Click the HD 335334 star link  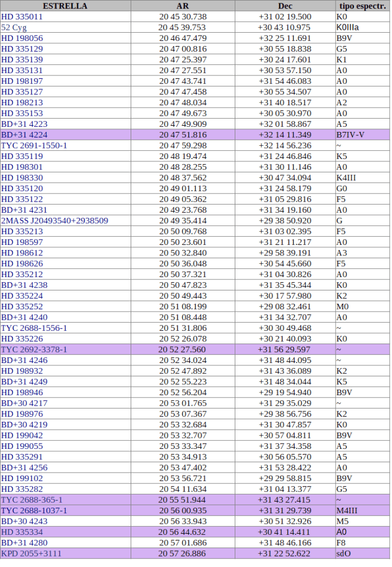(x=22, y=532)
